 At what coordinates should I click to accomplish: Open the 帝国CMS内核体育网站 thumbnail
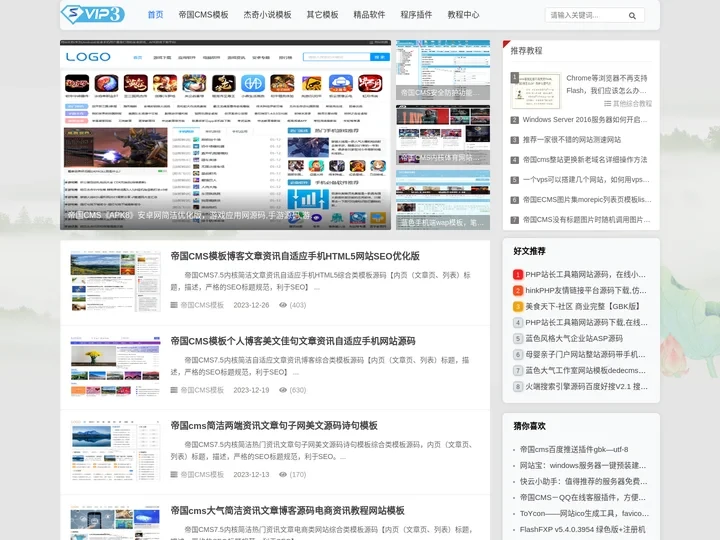pos(443,135)
